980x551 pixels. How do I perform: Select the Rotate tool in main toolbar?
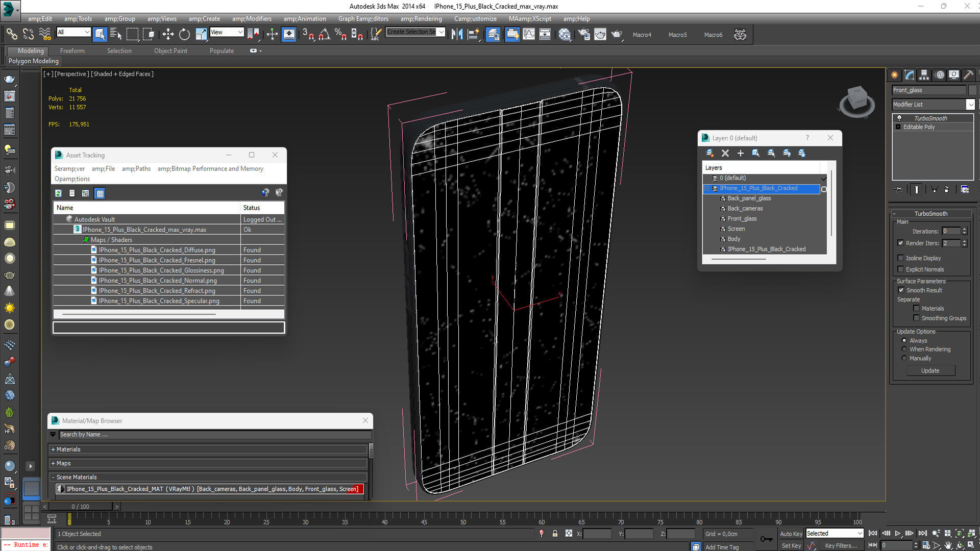click(x=184, y=34)
